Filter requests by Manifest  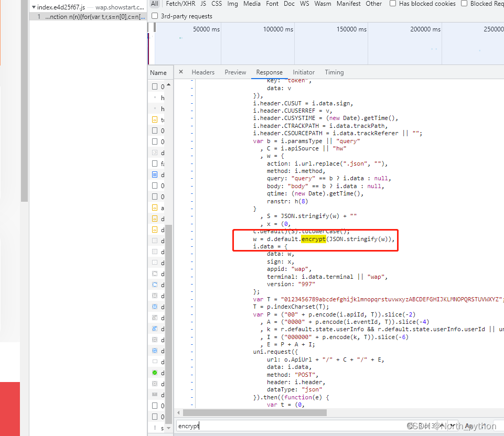[349, 4]
